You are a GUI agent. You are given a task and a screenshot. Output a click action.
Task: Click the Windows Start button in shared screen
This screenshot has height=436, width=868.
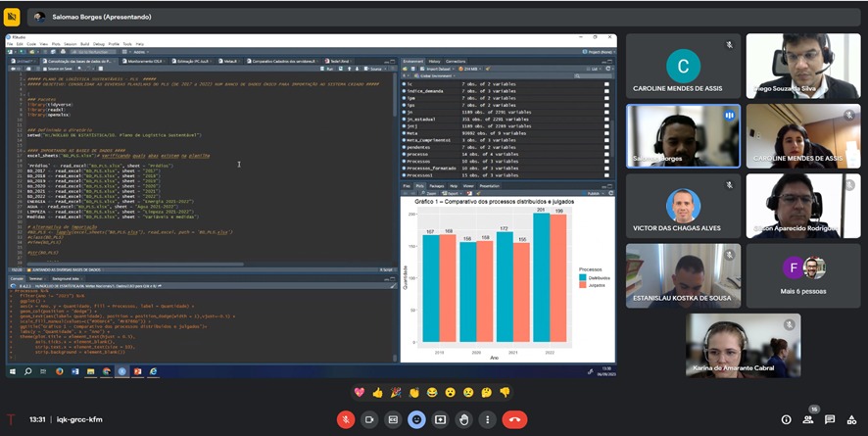tap(13, 371)
